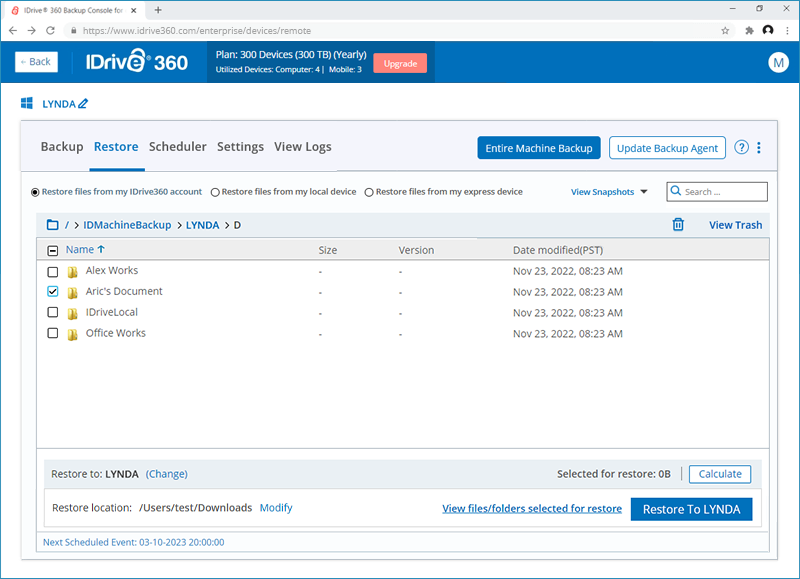Click the Restore To LYNDA button

click(691, 509)
